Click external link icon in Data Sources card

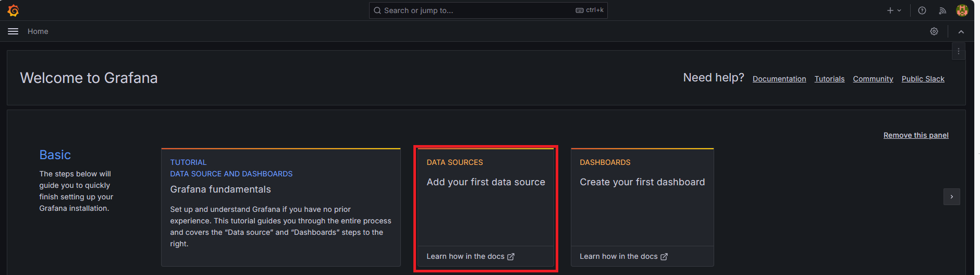511,257
